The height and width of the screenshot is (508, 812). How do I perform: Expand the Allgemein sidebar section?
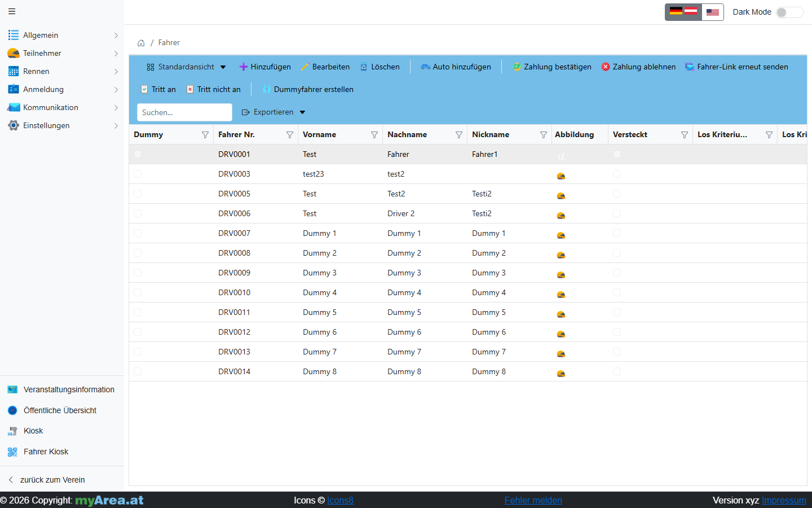(x=62, y=35)
